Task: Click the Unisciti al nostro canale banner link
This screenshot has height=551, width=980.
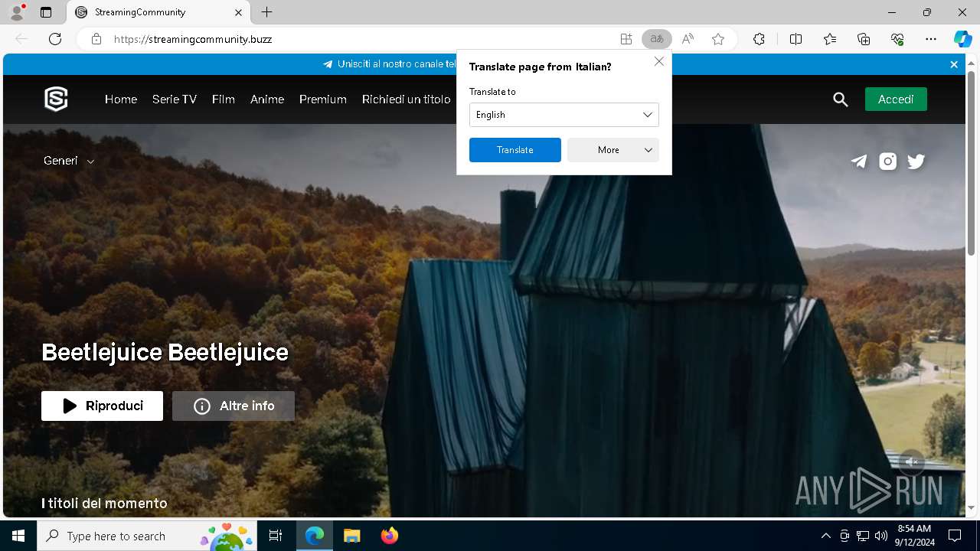Action: click(x=390, y=64)
